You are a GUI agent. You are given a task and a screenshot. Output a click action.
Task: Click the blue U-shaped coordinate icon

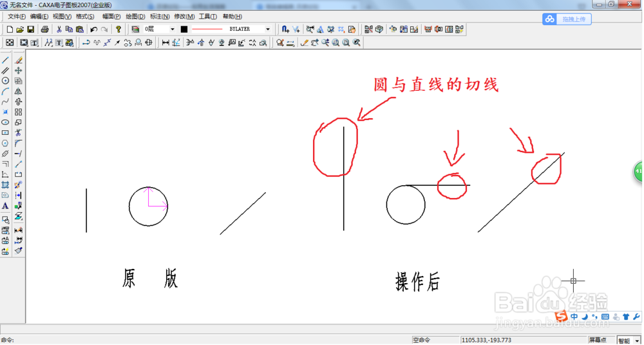tap(285, 29)
